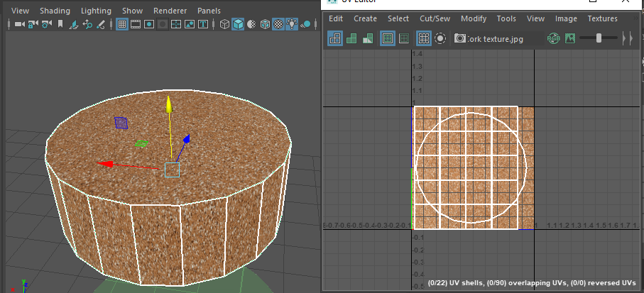Image resolution: width=644 pixels, height=293 pixels.
Task: Click the UV Editor grid display icon
Action: click(x=423, y=38)
